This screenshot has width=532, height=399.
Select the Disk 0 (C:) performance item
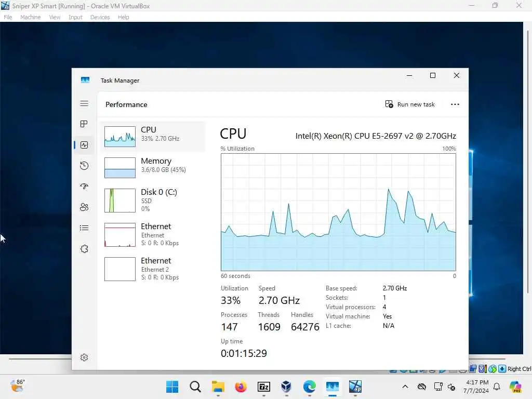[x=153, y=200]
